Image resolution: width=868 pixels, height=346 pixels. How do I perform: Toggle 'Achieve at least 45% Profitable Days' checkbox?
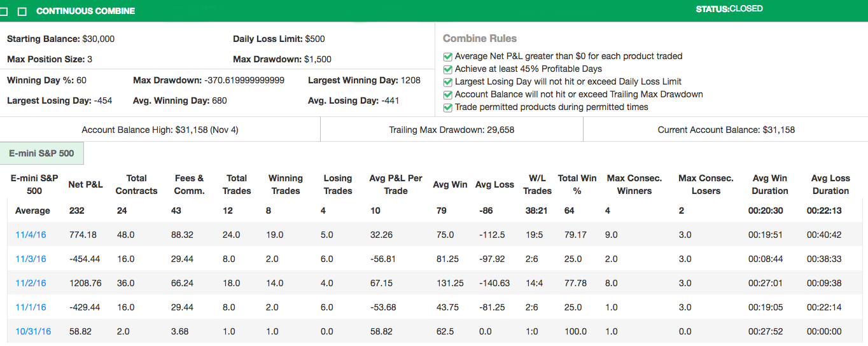click(x=447, y=69)
